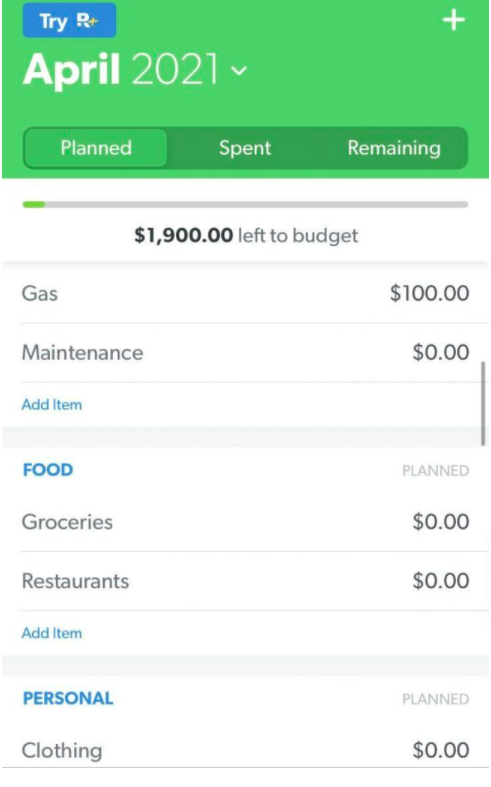Screen dimensions: 491x787
Task: Click the left to budget progress bar
Action: coord(246,204)
